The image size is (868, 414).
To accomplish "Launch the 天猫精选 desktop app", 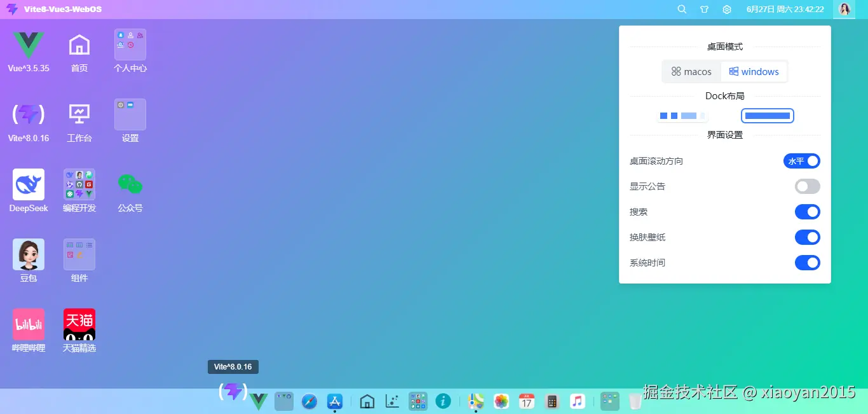I will [79, 325].
